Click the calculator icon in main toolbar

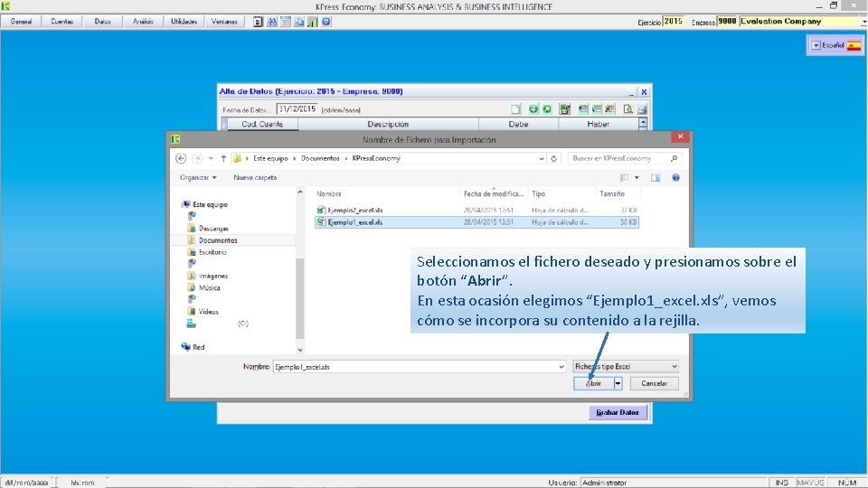(258, 22)
